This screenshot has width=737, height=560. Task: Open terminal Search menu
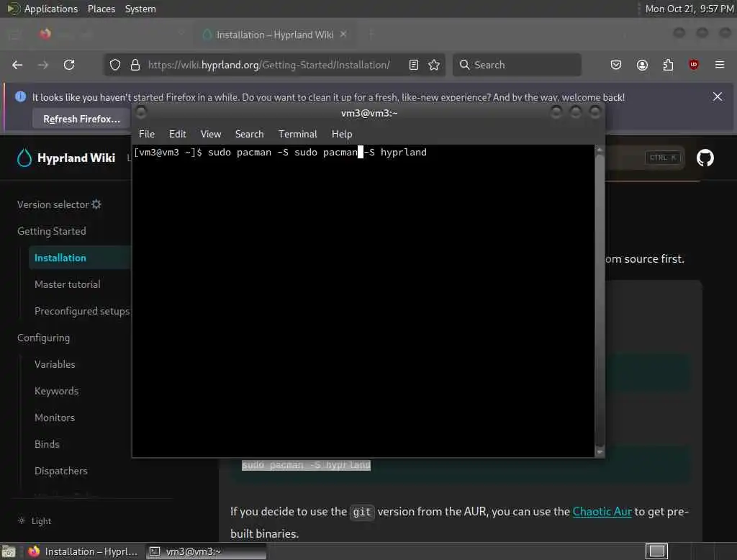point(249,134)
